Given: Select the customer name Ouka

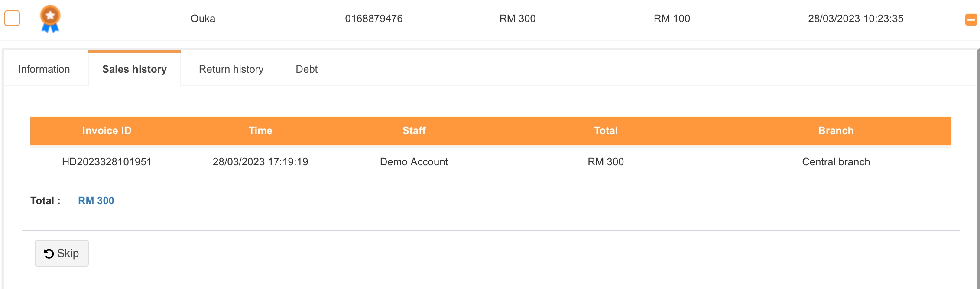Looking at the screenshot, I should (x=203, y=19).
